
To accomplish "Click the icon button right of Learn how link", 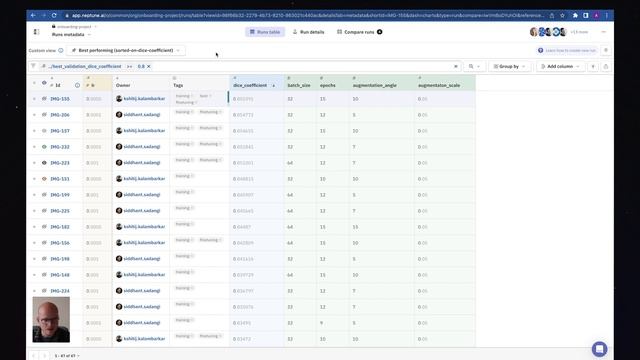I will pyautogui.click(x=606, y=50).
